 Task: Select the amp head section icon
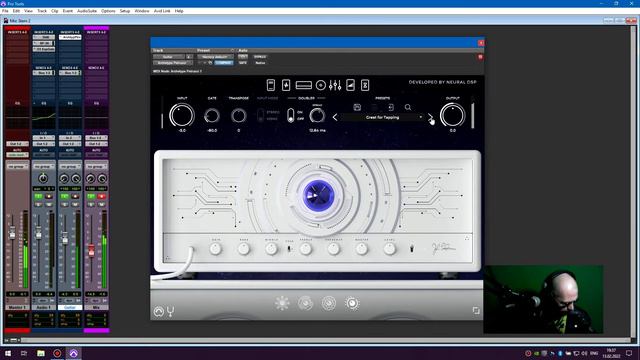304,85
